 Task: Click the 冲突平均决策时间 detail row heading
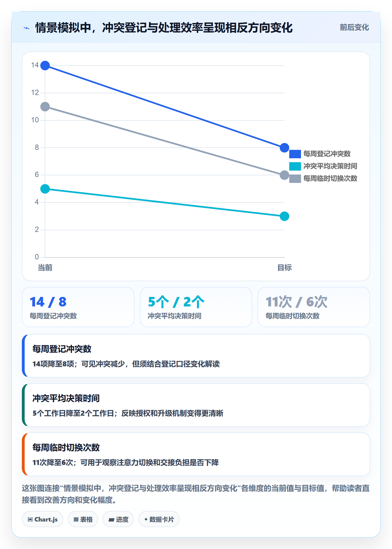point(66,398)
